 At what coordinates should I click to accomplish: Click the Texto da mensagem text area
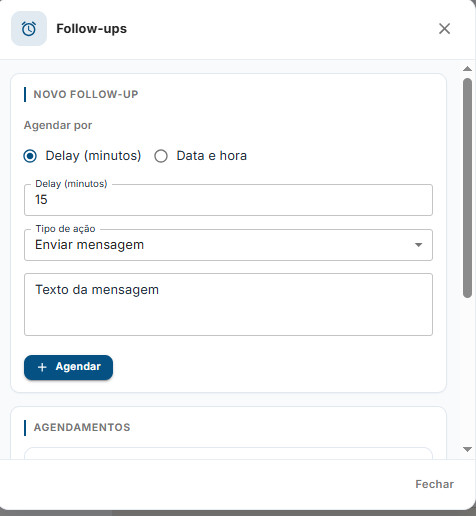(228, 305)
